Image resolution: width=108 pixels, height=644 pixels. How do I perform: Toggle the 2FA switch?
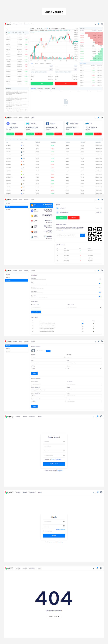[100, 283]
